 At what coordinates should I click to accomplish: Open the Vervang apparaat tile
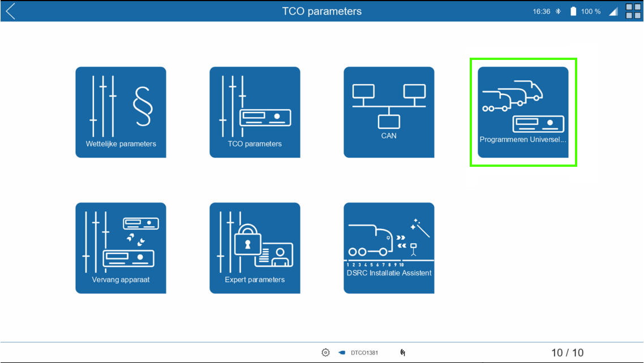pyautogui.click(x=121, y=248)
